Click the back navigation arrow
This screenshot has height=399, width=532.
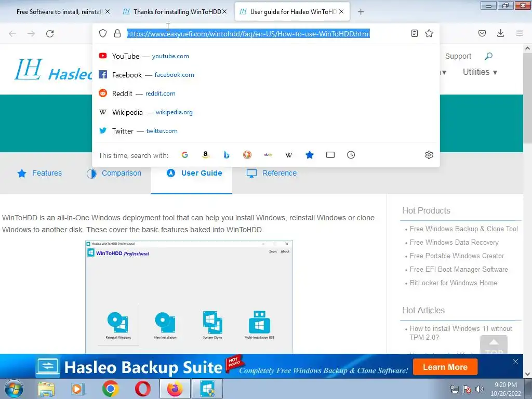click(12, 34)
